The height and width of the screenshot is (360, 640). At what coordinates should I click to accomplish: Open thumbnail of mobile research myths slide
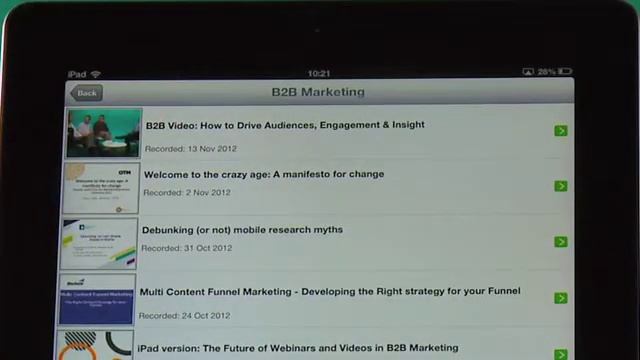[x=98, y=244]
